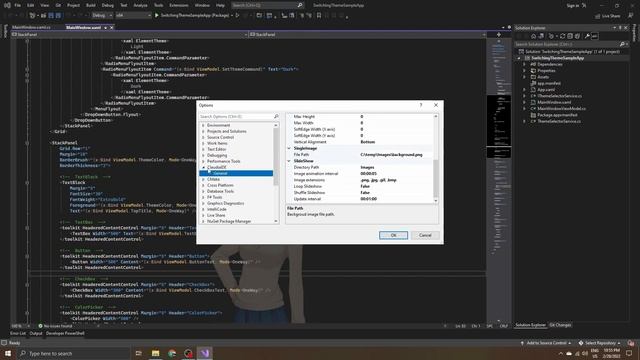The image size is (640, 360).
Task: Expand the Dependencies node in Solution Explorer
Action: click(x=524, y=64)
